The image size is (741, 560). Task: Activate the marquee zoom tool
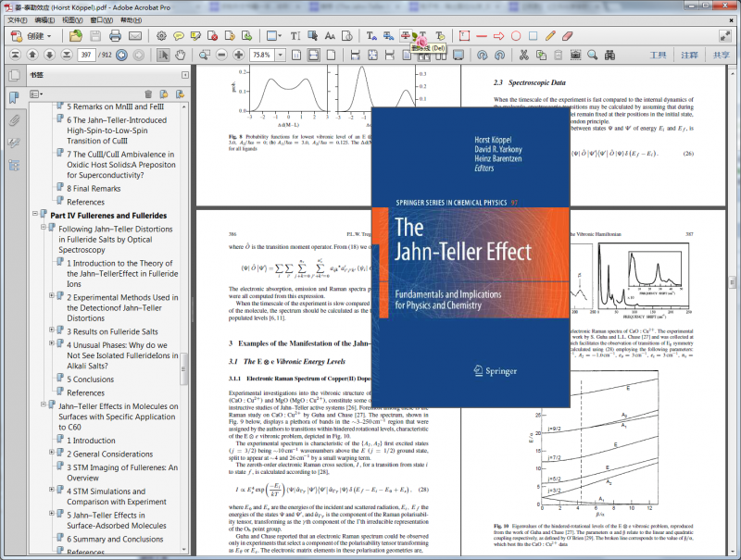(204, 55)
